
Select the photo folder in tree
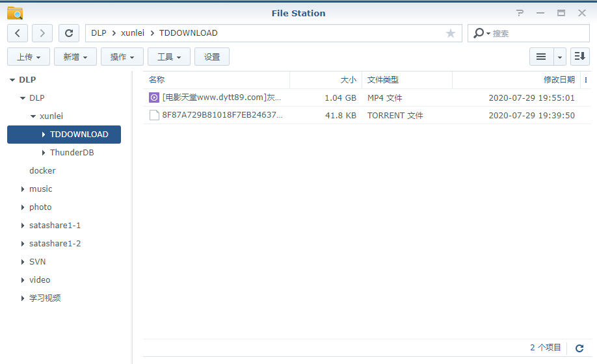point(40,207)
